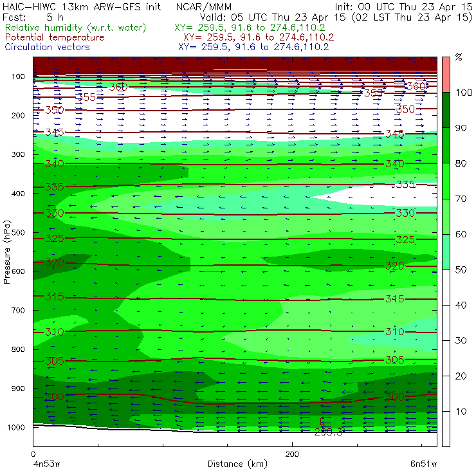Click the 100 hPa pressure tick label

coord(18,77)
